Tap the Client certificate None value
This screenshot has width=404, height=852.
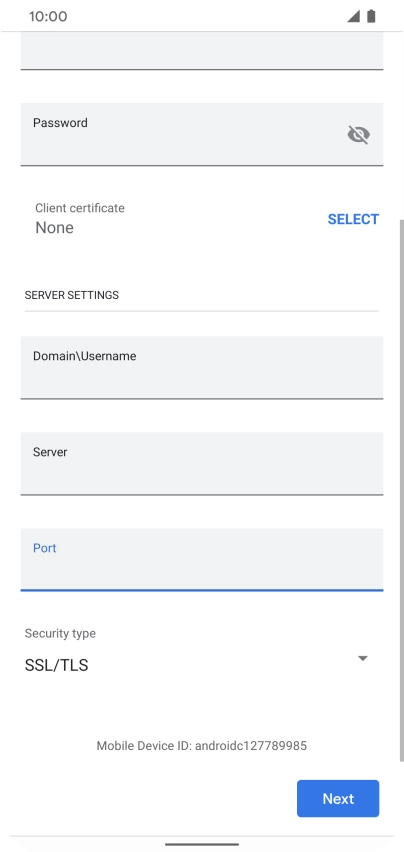pos(54,228)
